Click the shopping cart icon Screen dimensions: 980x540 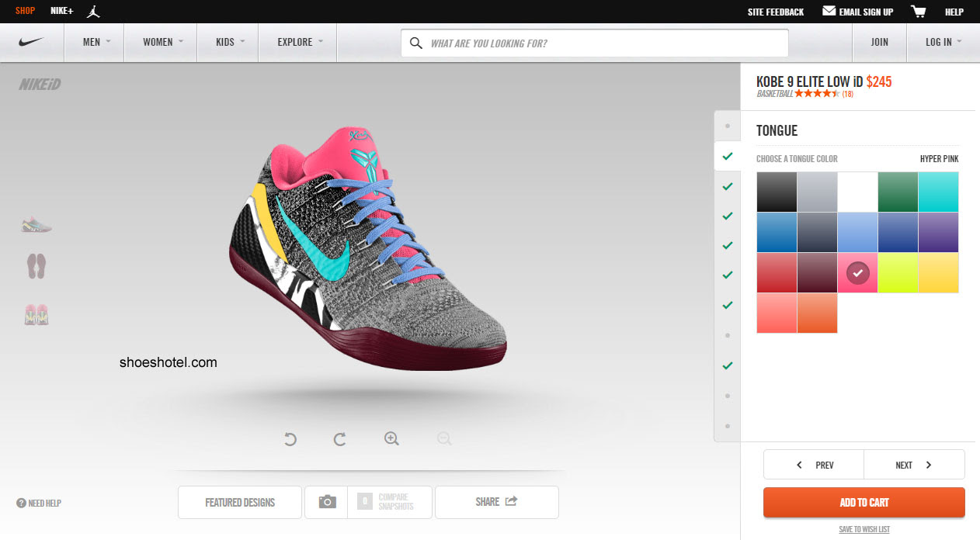coord(919,11)
